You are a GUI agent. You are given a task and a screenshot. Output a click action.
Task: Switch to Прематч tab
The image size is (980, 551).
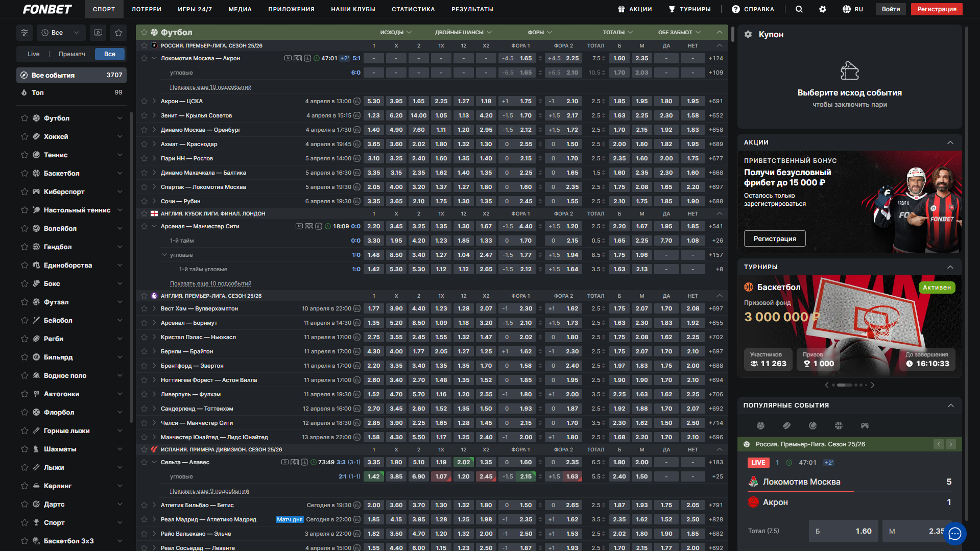tap(72, 54)
